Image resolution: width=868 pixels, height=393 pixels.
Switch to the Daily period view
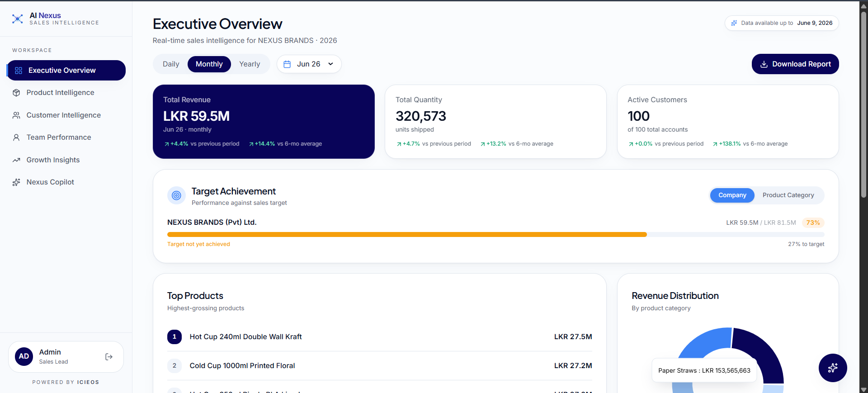tap(171, 64)
